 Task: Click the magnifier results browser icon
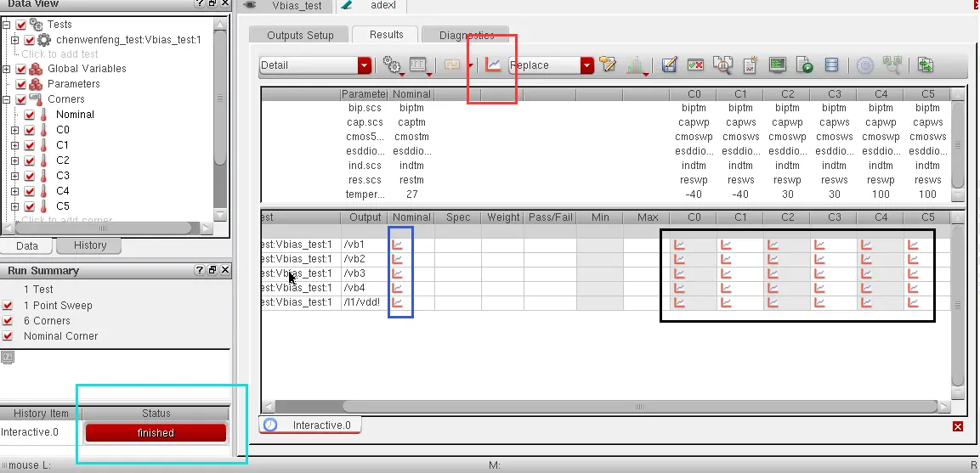tap(723, 65)
